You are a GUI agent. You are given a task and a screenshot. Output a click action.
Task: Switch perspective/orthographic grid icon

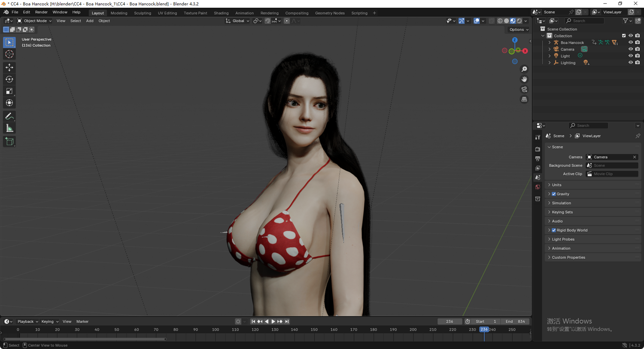pyautogui.click(x=524, y=99)
